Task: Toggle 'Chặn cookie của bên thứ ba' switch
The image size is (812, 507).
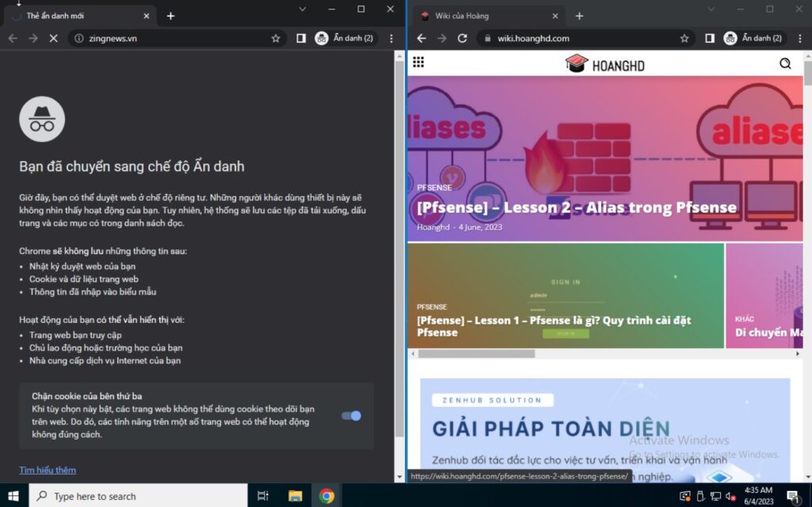Action: 351,416
